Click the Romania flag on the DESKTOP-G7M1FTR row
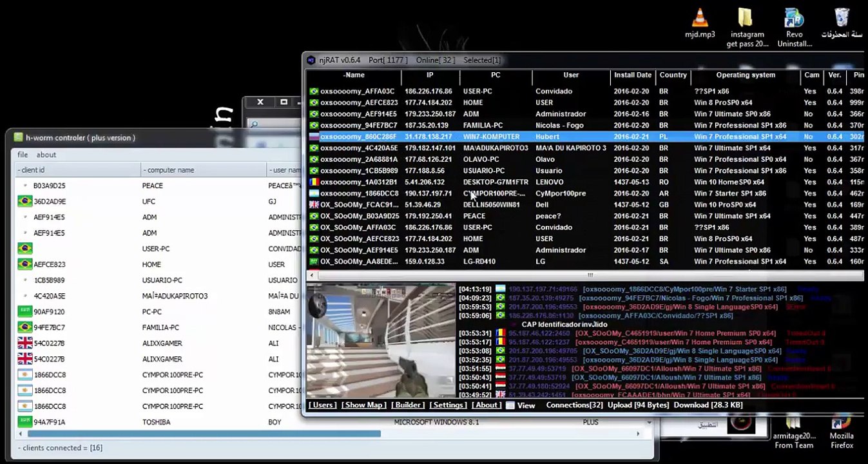868x464 pixels. tap(314, 182)
